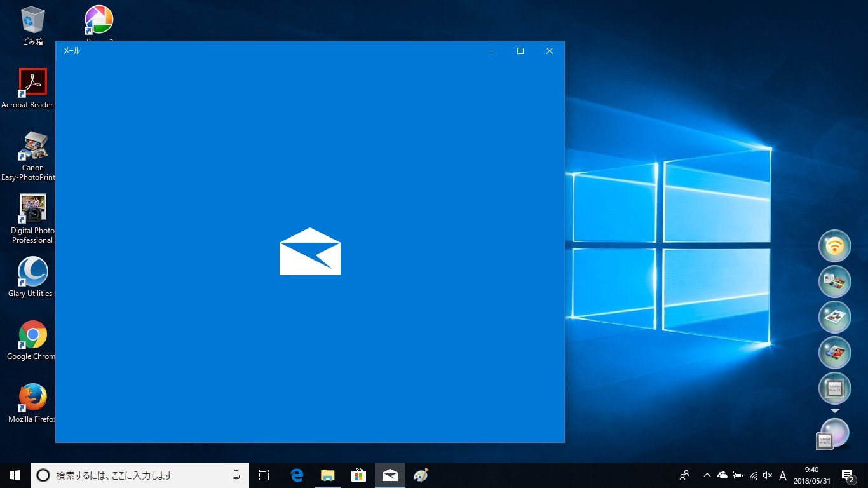Open the Action Center notifications icon
The image size is (868, 488).
848,475
